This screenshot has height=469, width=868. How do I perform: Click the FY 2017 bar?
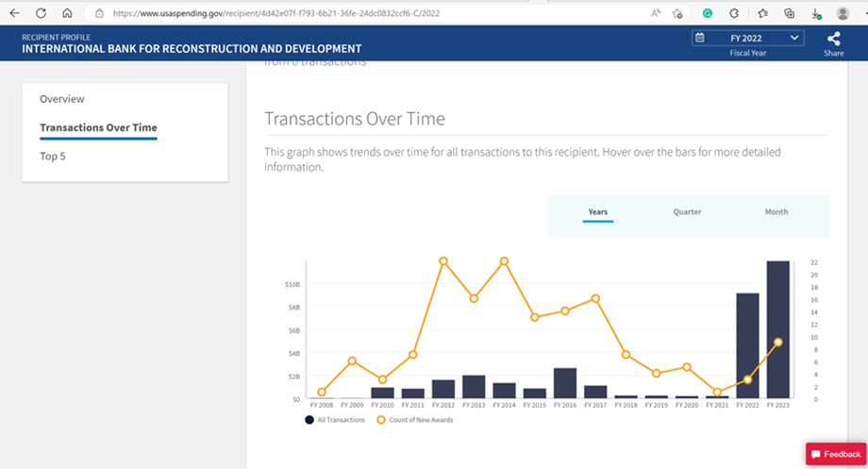click(x=595, y=392)
